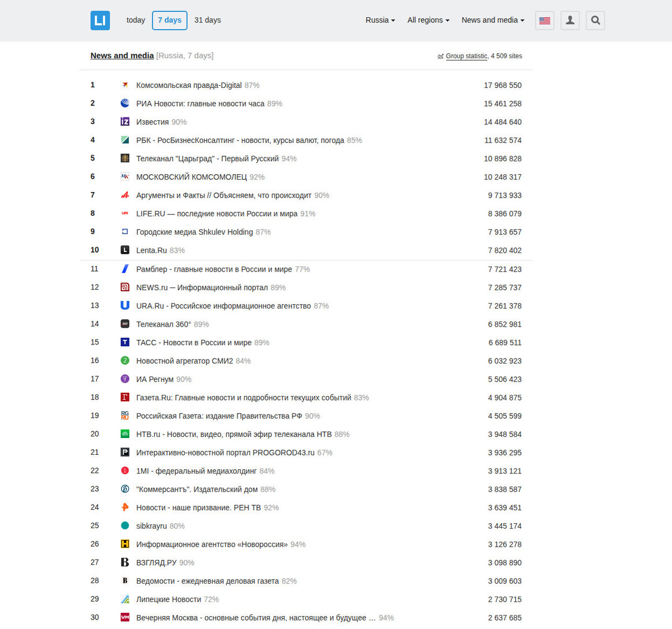Open the ВЗГЛЯД.РУ site link
The width and height of the screenshot is (672, 629).
(x=156, y=562)
